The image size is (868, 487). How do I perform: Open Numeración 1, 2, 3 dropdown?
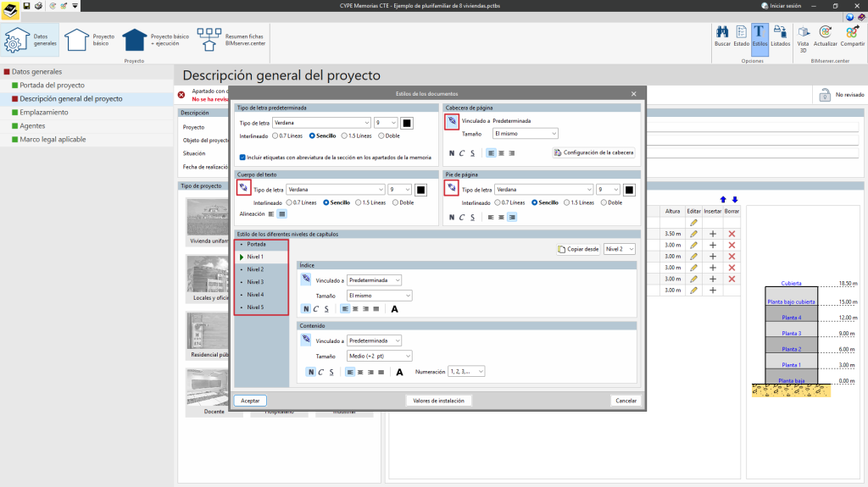point(466,371)
